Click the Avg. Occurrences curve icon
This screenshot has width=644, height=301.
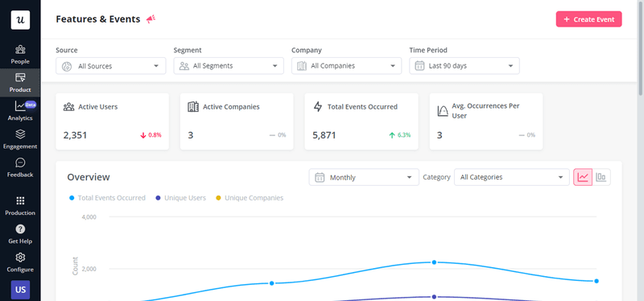coord(443,111)
